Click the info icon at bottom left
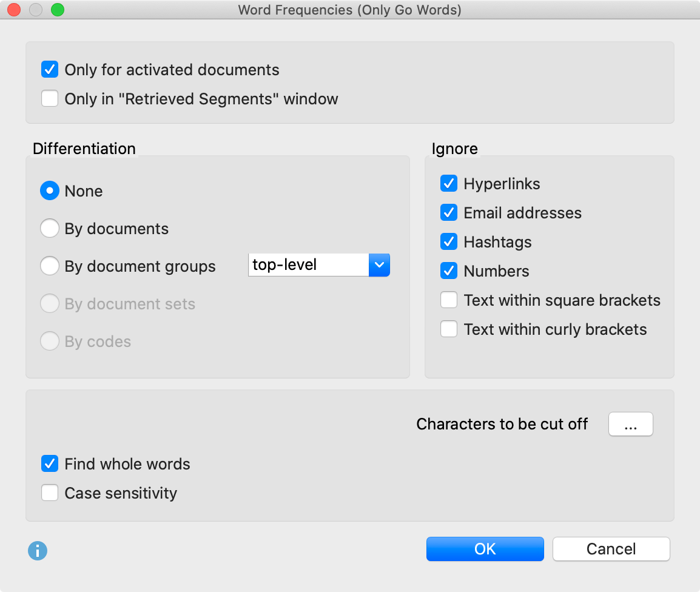The height and width of the screenshot is (592, 700). [38, 551]
